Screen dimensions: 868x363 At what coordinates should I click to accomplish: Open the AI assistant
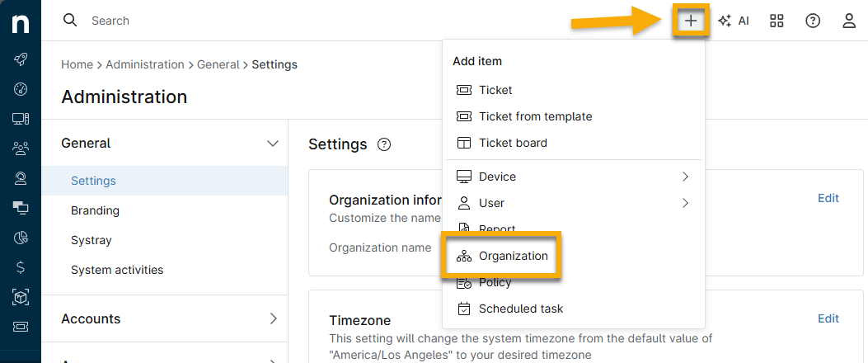point(733,21)
